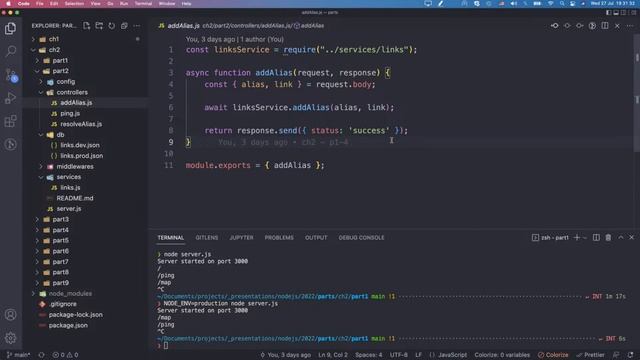This screenshot has width=640, height=360.
Task: Close the terminal panel
Action: (x=631, y=238)
